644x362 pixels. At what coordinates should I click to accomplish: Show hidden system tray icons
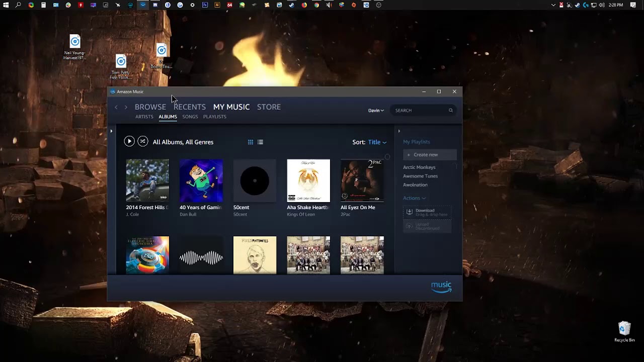click(553, 5)
